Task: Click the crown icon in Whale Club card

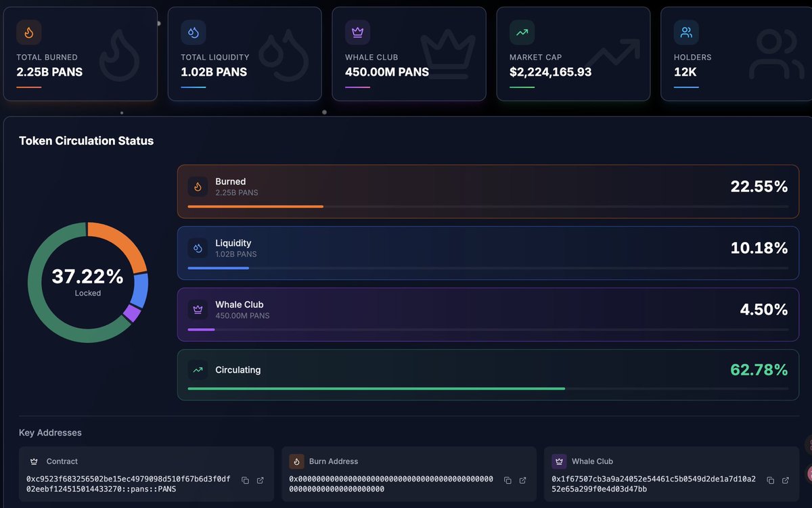Action: pyautogui.click(x=357, y=32)
